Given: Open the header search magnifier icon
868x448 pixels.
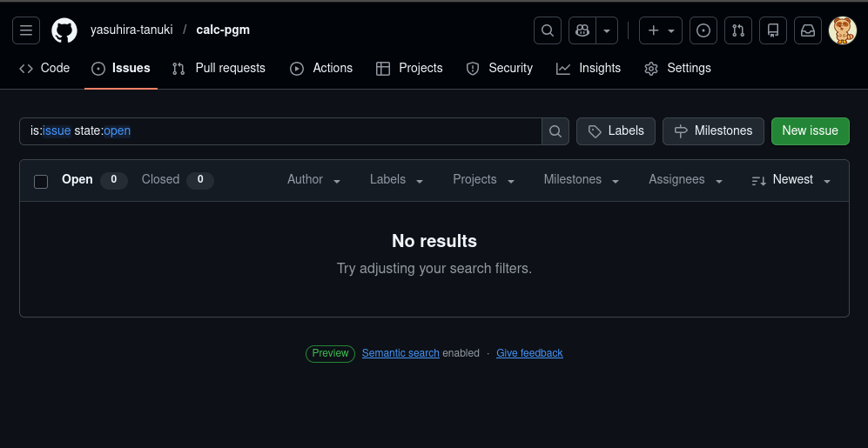Looking at the screenshot, I should 548,30.
